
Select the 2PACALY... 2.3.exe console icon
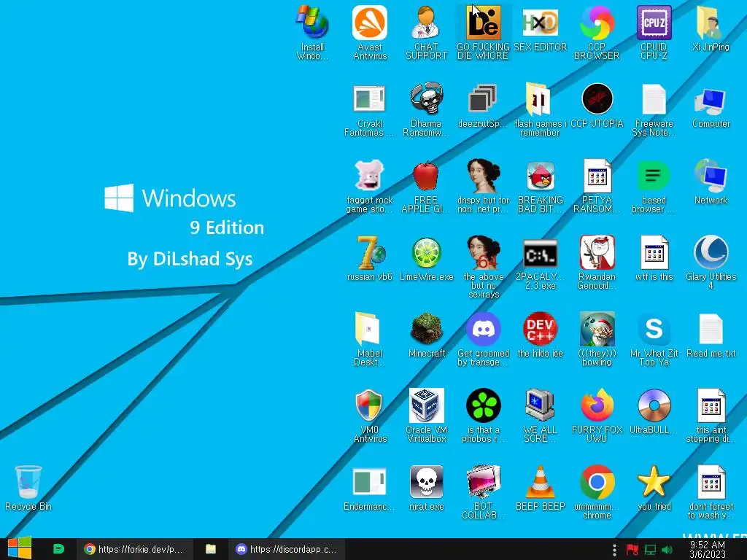[x=540, y=262]
